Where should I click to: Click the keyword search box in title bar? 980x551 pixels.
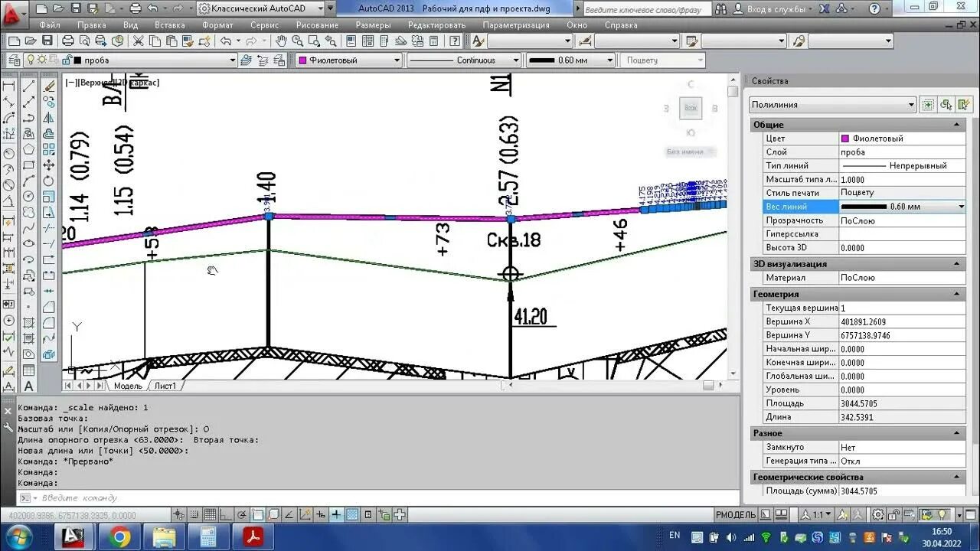[x=646, y=9]
